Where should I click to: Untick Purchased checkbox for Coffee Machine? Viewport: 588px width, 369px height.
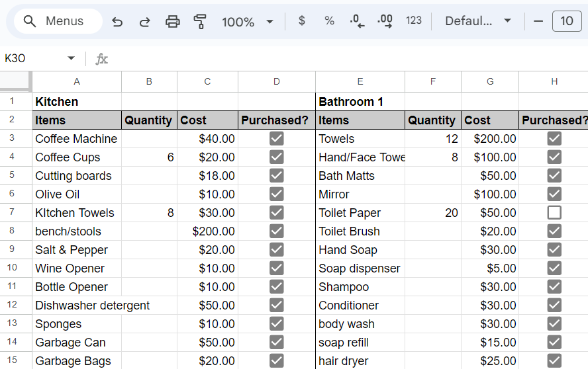click(276, 139)
